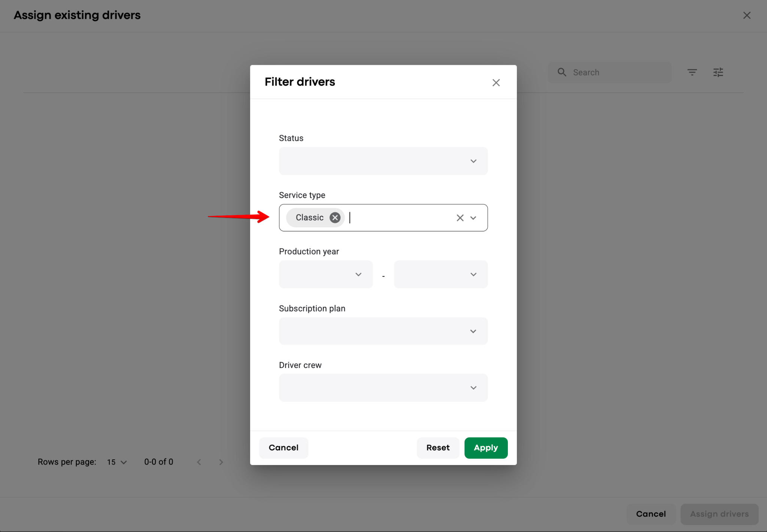Close the Assign existing drivers panel
This screenshot has height=532, width=767.
coord(747,15)
